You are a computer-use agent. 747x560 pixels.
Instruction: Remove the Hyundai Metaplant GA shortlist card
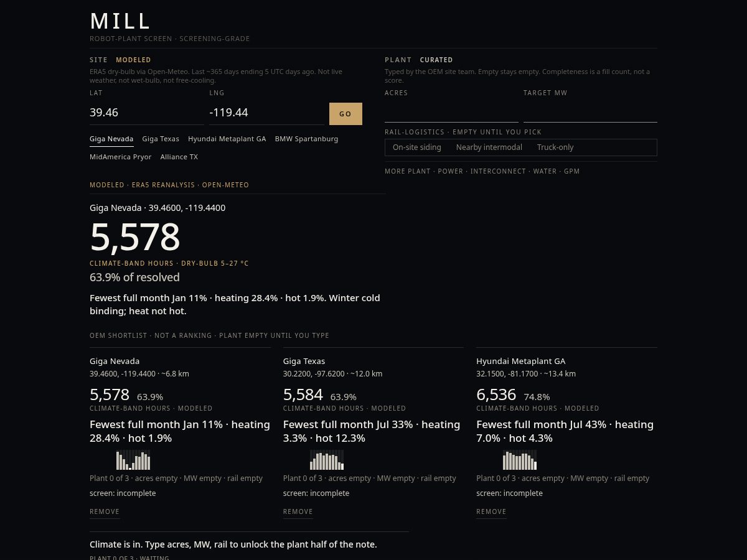pos(491,511)
